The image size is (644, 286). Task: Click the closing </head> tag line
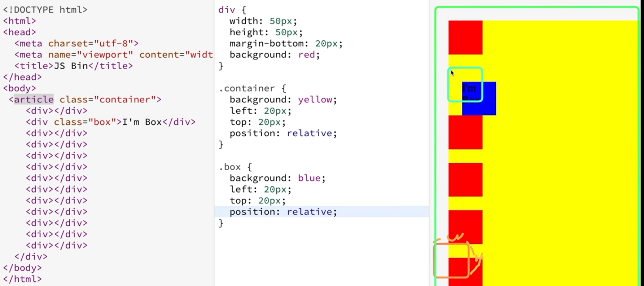[x=22, y=77]
